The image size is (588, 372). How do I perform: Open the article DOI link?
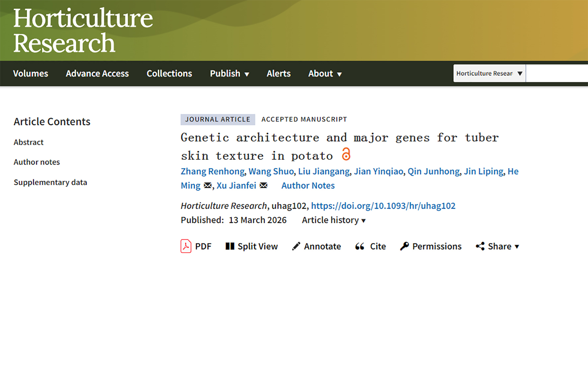click(383, 206)
